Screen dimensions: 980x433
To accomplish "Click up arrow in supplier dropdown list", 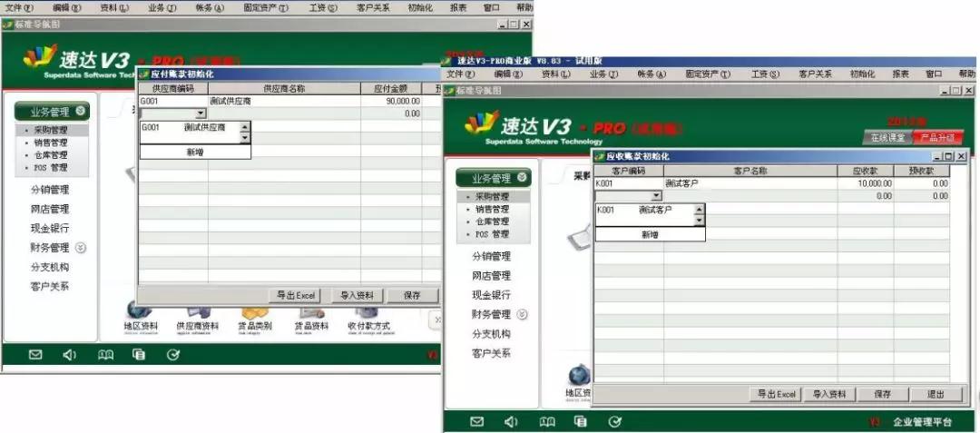I will tap(244, 127).
